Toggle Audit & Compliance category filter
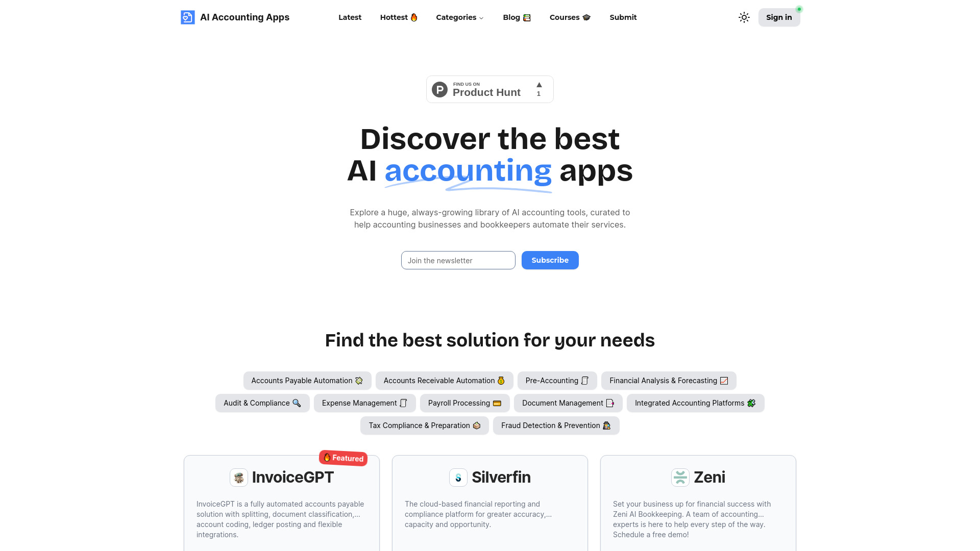This screenshot has height=551, width=980. (x=262, y=403)
